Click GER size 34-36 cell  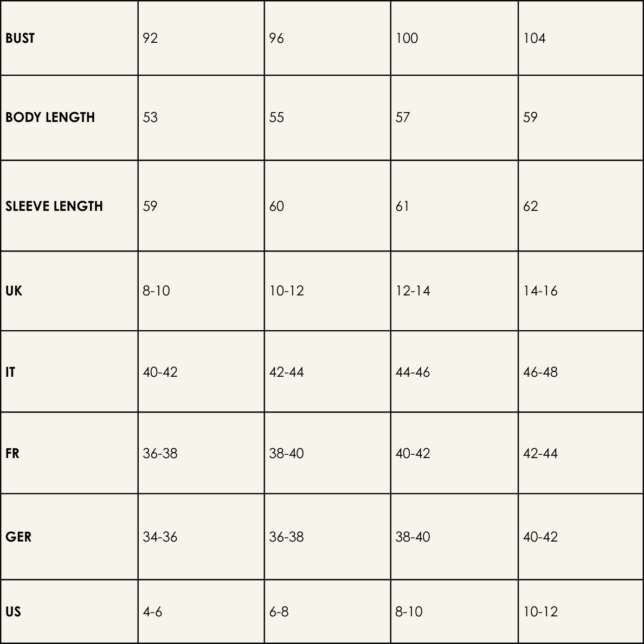click(160, 537)
